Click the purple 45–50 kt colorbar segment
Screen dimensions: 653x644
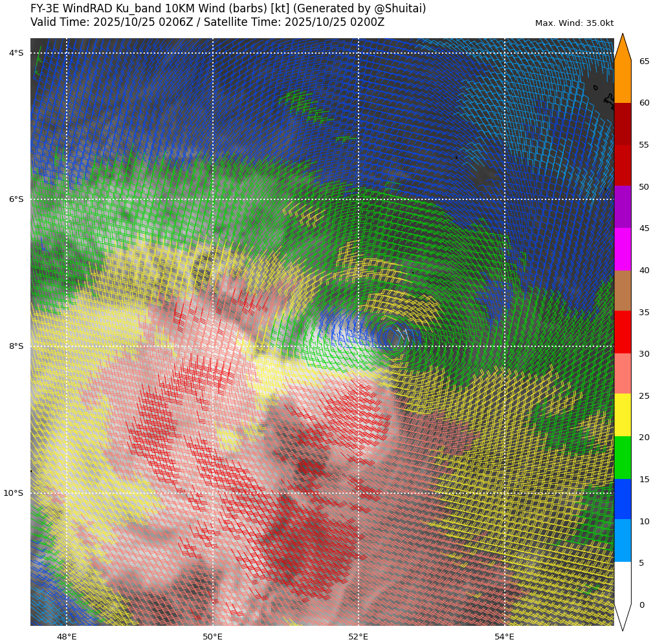point(623,207)
